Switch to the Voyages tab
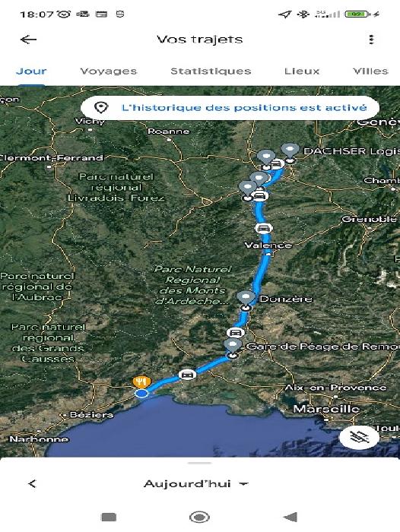Image resolution: width=400 pixels, height=532 pixels. pos(108,71)
